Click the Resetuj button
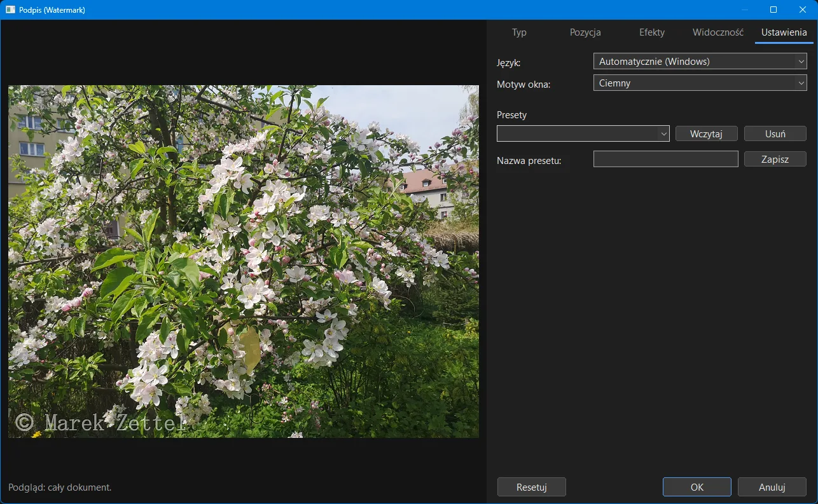 532,487
